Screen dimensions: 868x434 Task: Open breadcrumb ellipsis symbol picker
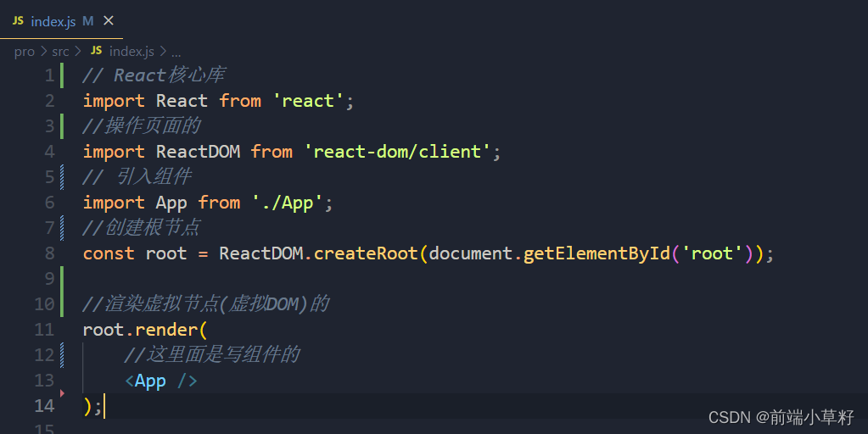tap(176, 53)
